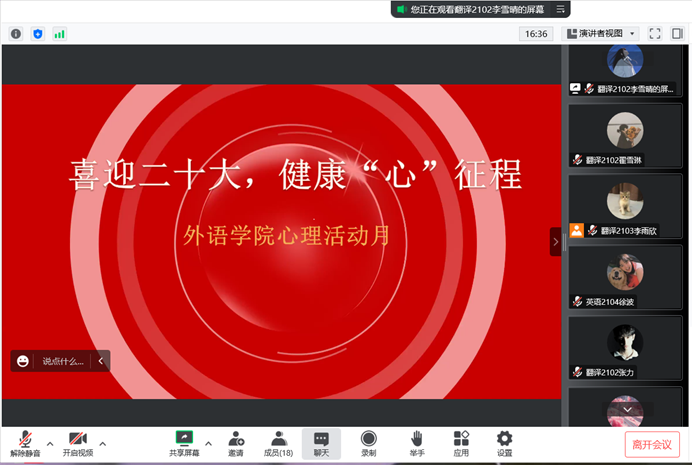Toggle the right sidebar panel icon
692x465 pixels.
tap(677, 33)
